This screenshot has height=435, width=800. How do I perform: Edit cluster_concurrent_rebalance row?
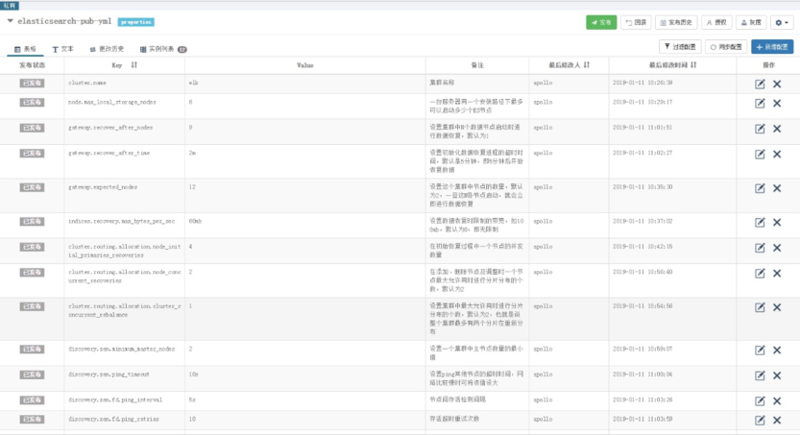pyautogui.click(x=760, y=308)
